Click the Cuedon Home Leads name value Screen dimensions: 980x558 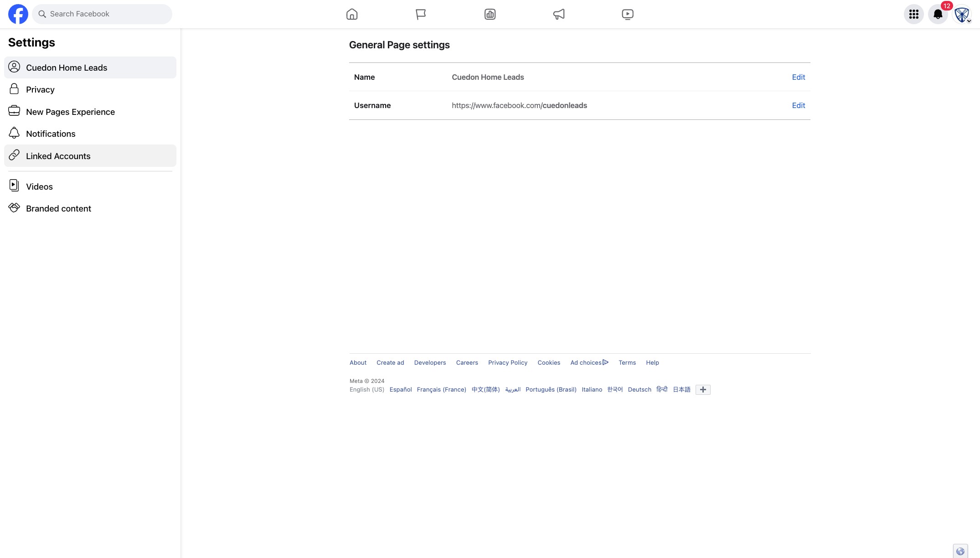pyautogui.click(x=488, y=77)
